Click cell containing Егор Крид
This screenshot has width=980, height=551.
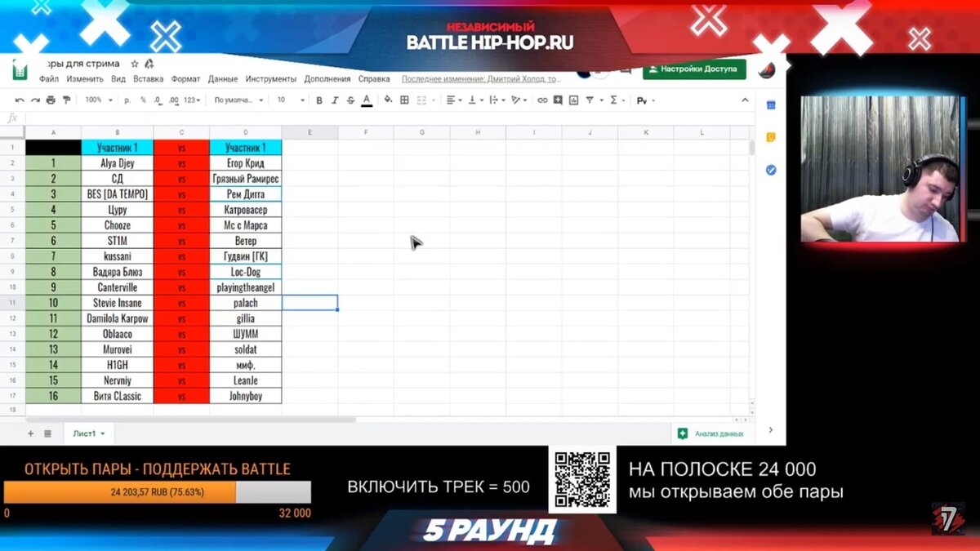246,163
